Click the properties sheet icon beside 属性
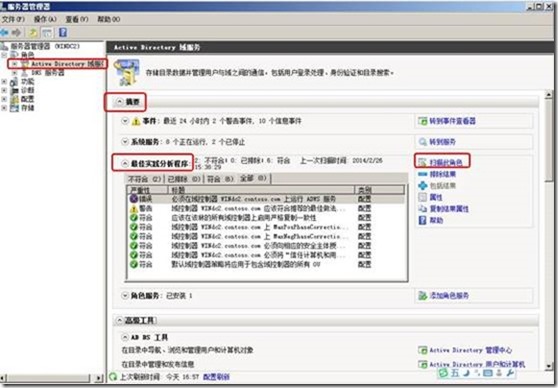 pyautogui.click(x=422, y=197)
